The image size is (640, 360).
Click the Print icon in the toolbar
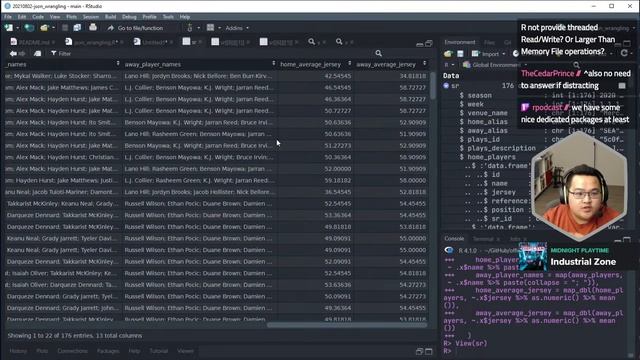(93, 27)
